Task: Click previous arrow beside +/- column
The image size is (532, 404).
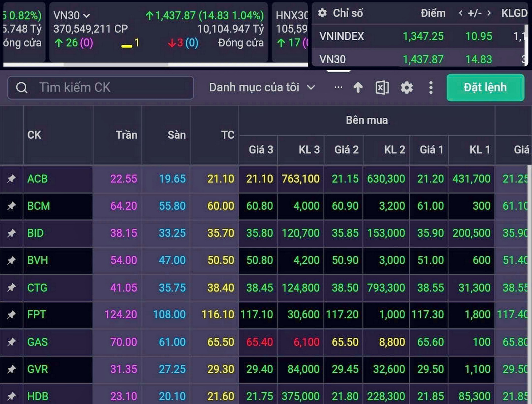Action: tap(460, 13)
